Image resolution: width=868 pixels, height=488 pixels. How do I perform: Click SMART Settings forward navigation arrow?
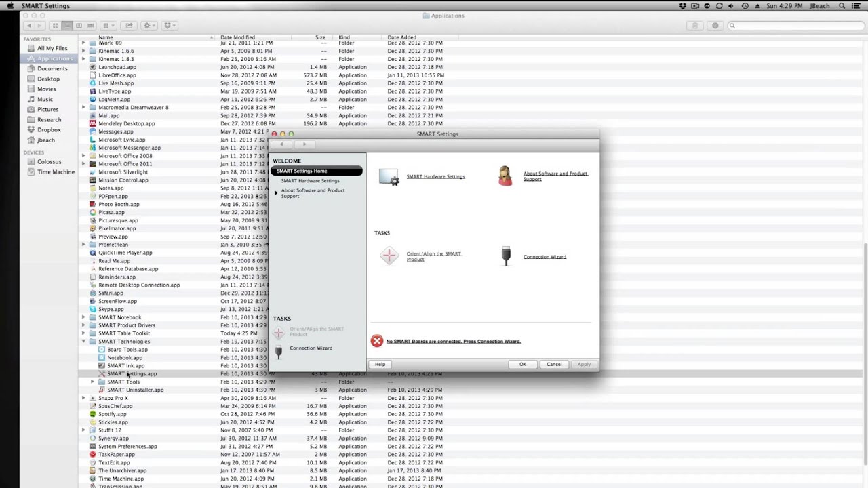tap(304, 144)
